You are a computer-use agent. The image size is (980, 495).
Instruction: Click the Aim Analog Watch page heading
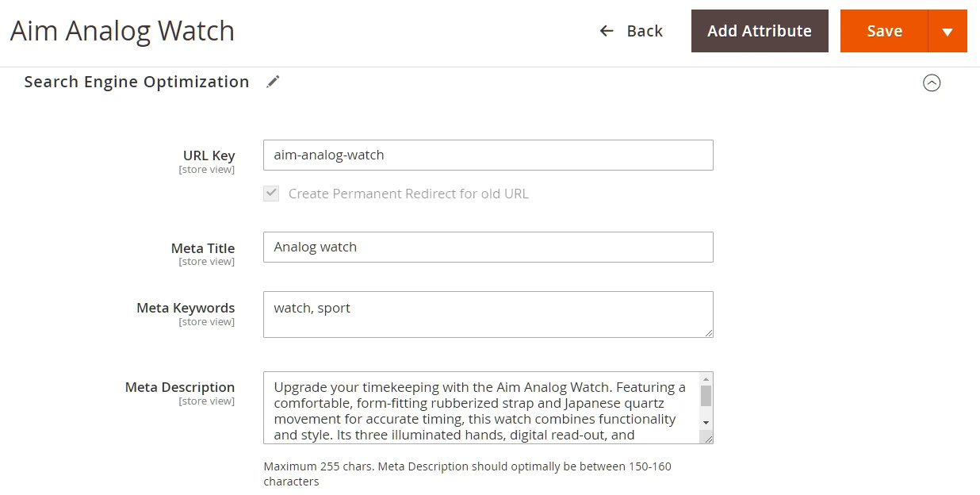122,31
